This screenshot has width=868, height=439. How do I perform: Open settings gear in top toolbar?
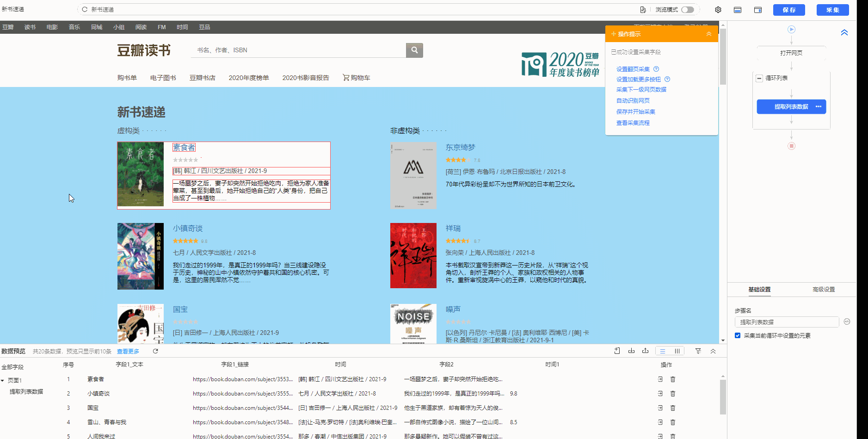pyautogui.click(x=718, y=10)
